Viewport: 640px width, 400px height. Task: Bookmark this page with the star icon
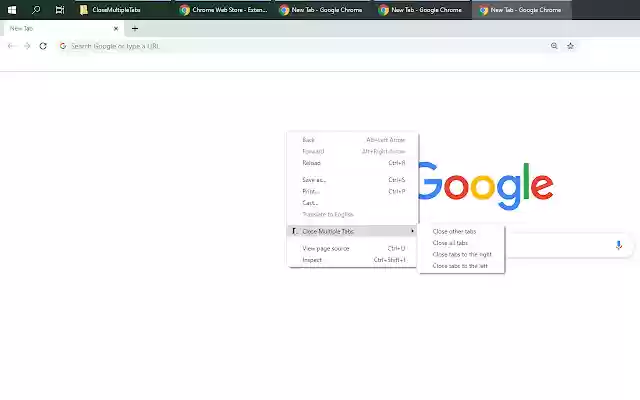pyautogui.click(x=570, y=46)
